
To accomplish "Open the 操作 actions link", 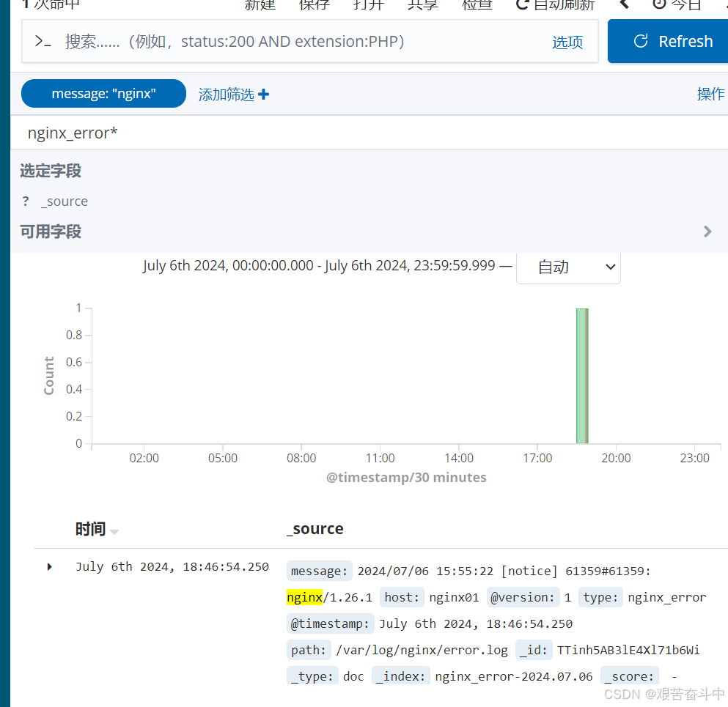I will pyautogui.click(x=710, y=94).
